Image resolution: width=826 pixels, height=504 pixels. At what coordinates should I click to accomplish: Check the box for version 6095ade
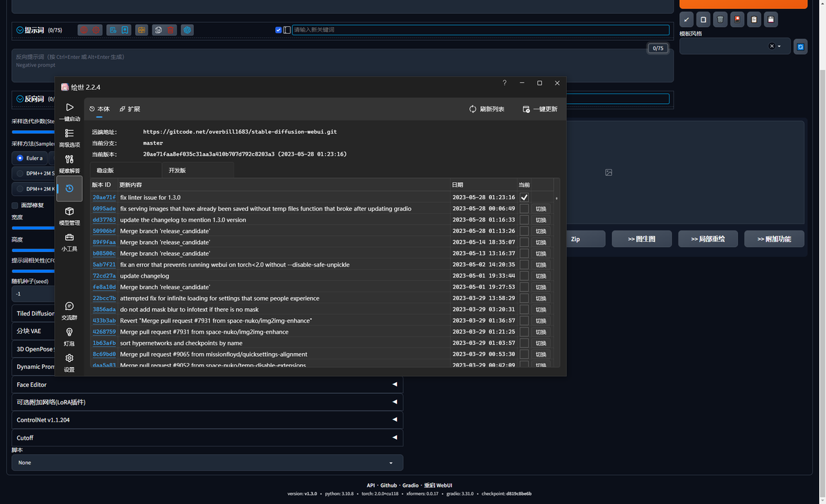pos(524,208)
